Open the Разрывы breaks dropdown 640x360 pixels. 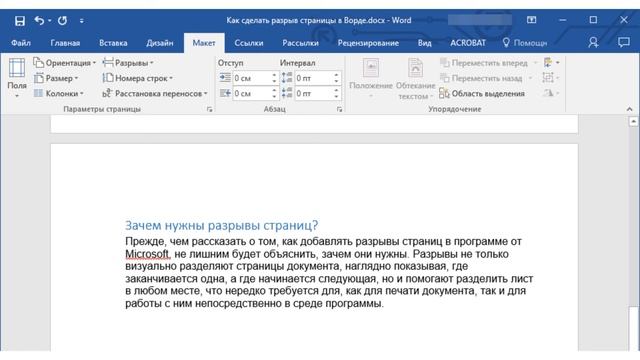128,63
